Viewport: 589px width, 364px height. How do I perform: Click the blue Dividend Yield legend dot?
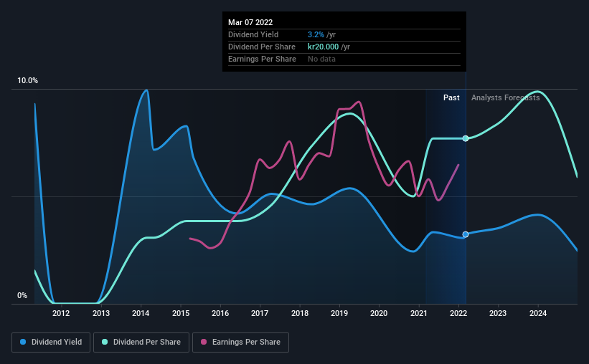[x=23, y=342]
